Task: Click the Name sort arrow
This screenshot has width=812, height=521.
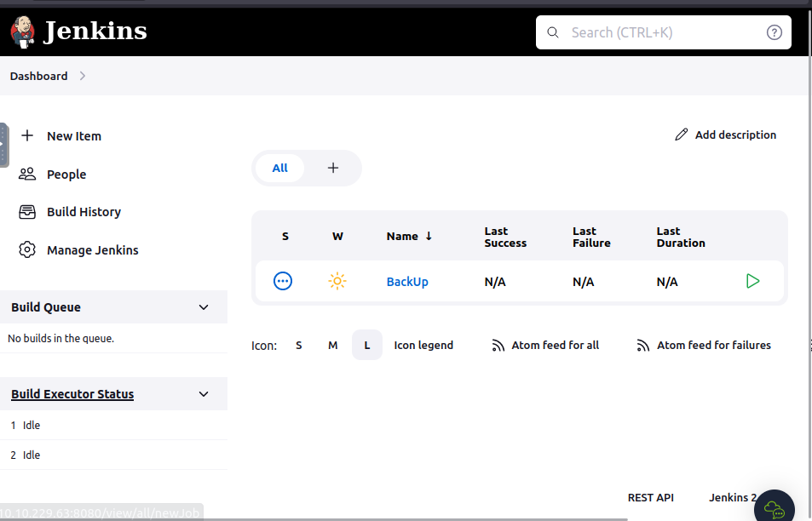Action: (429, 237)
